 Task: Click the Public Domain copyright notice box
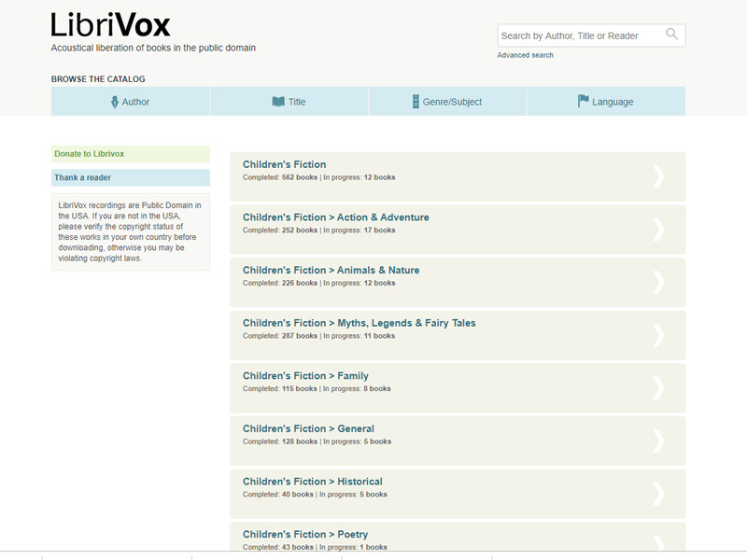[131, 231]
